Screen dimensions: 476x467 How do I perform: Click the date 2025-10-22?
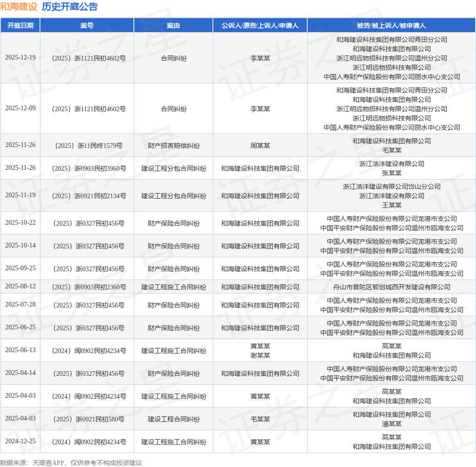(x=20, y=222)
